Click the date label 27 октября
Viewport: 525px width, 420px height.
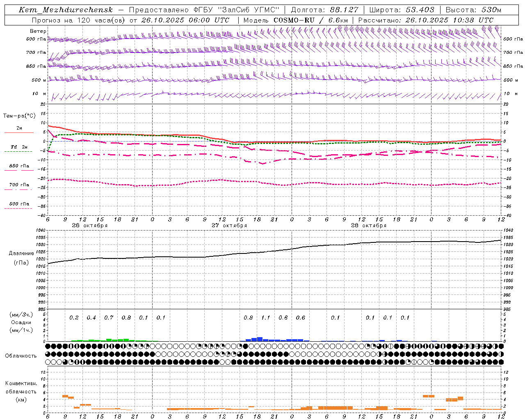point(229,226)
